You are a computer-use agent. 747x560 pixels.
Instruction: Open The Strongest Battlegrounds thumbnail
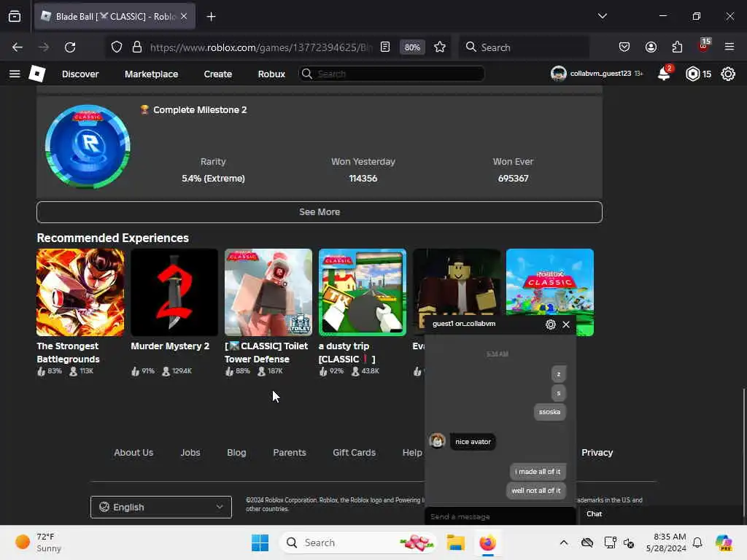pyautogui.click(x=80, y=292)
